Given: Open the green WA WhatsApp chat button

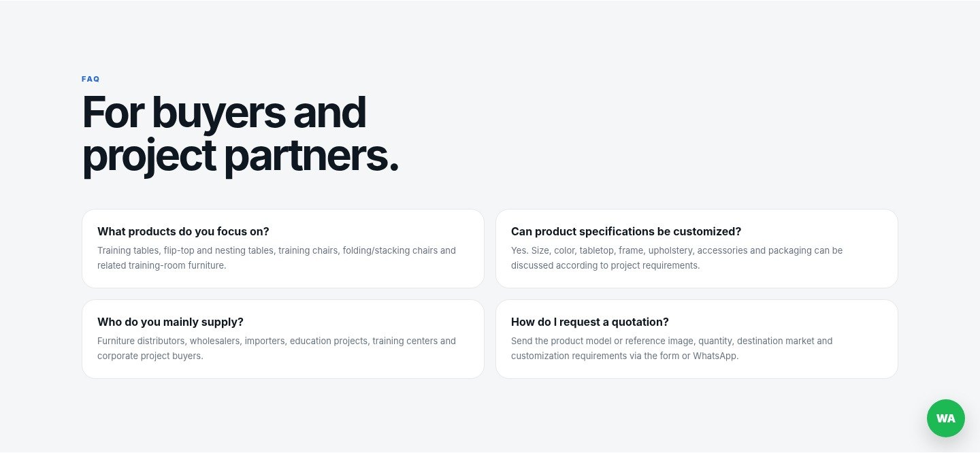Looking at the screenshot, I should pos(945,418).
